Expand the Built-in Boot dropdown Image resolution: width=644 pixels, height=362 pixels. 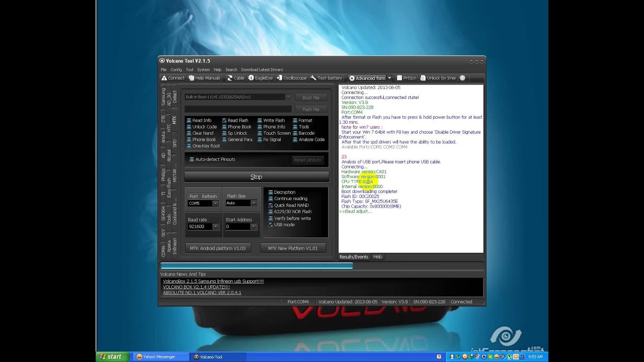pos(288,97)
